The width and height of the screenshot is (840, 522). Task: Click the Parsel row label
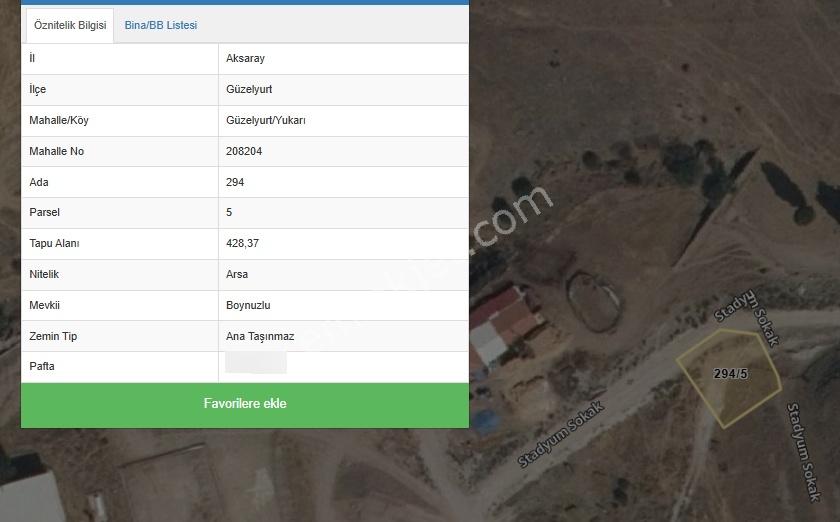44,212
